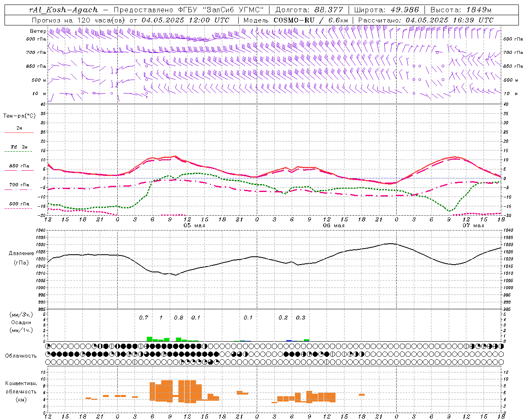Click the text Прогноз на 120 часа(ов)

coord(79,20)
